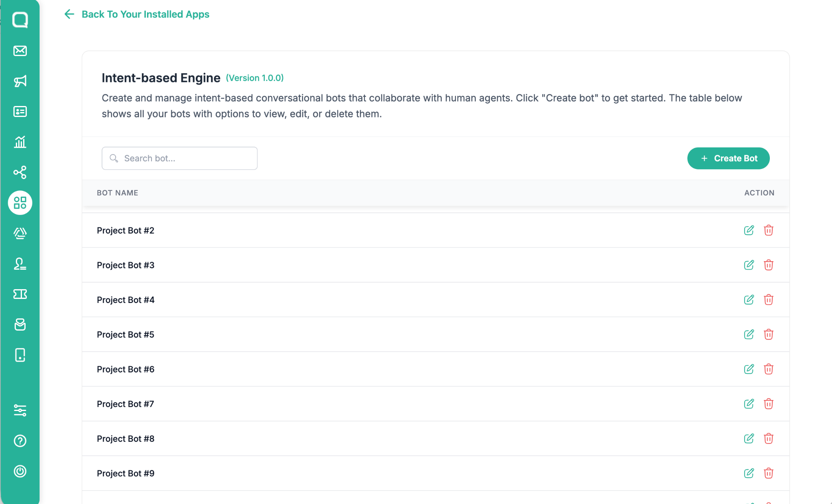This screenshot has width=832, height=504.
Task: Click the logout power icon
Action: (20, 471)
